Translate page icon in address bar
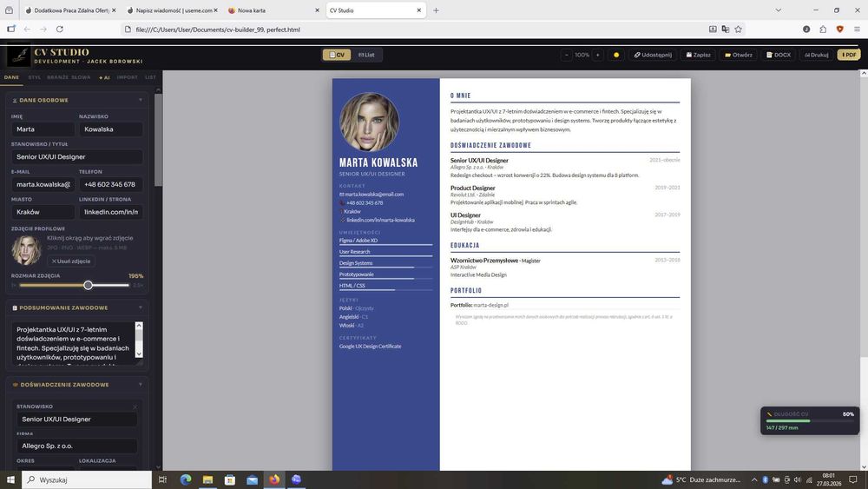 [x=725, y=30]
